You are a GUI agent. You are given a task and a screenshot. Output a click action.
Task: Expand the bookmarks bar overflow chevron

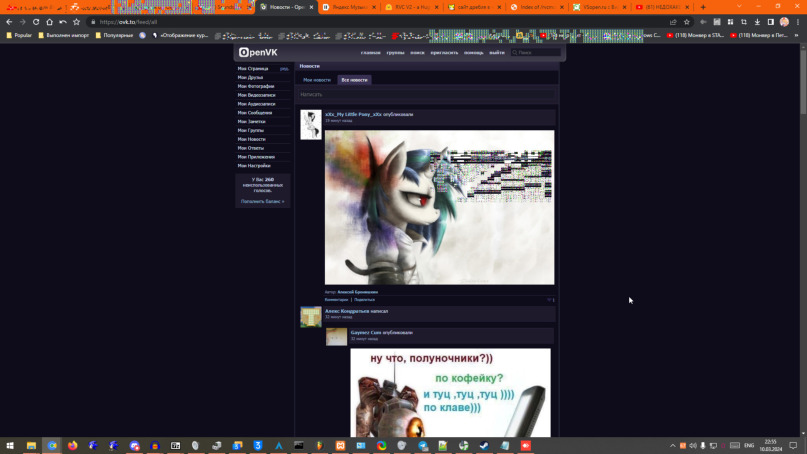pyautogui.click(x=797, y=36)
